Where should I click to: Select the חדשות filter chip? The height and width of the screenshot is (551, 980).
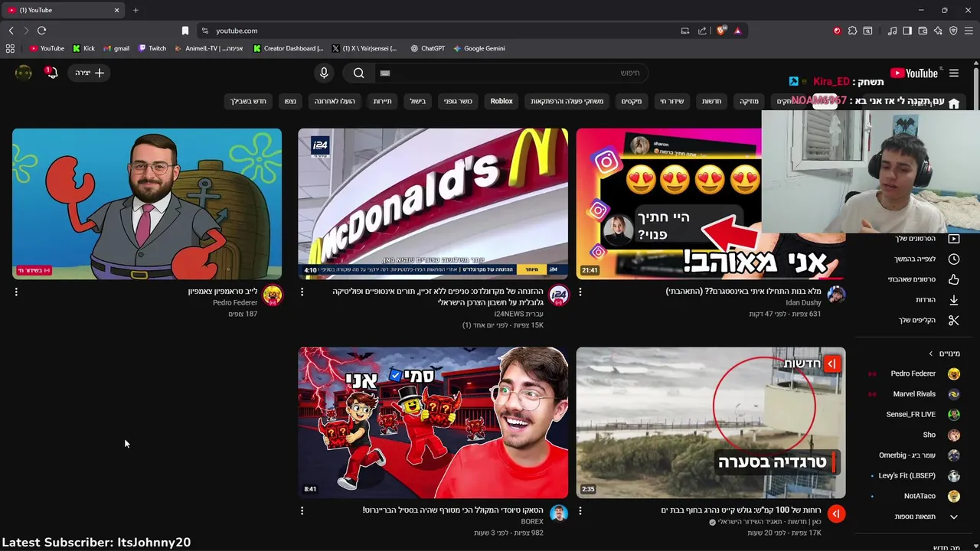click(x=712, y=101)
